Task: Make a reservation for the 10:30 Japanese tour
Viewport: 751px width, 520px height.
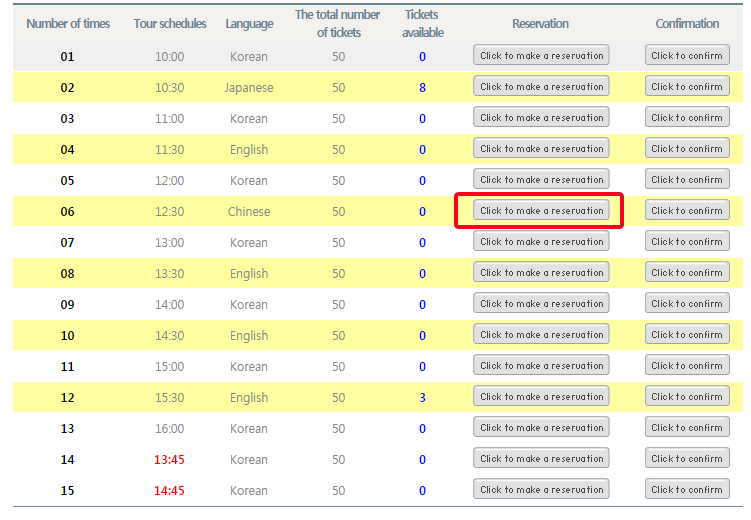Action: pyautogui.click(x=541, y=86)
